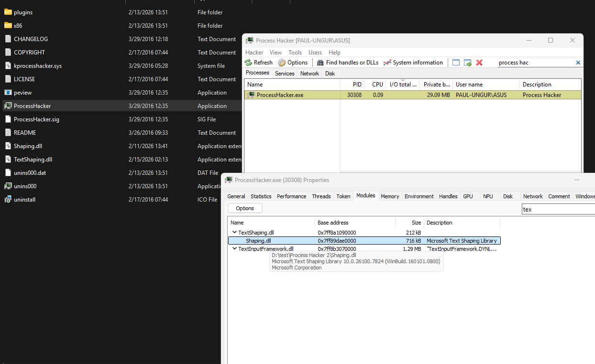
Task: Click the Options button in Modules tab
Action: click(245, 208)
